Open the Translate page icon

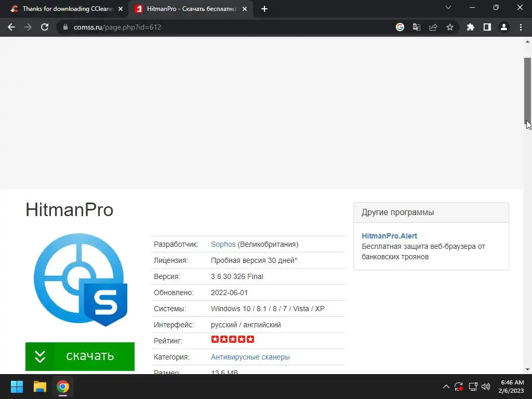point(417,27)
